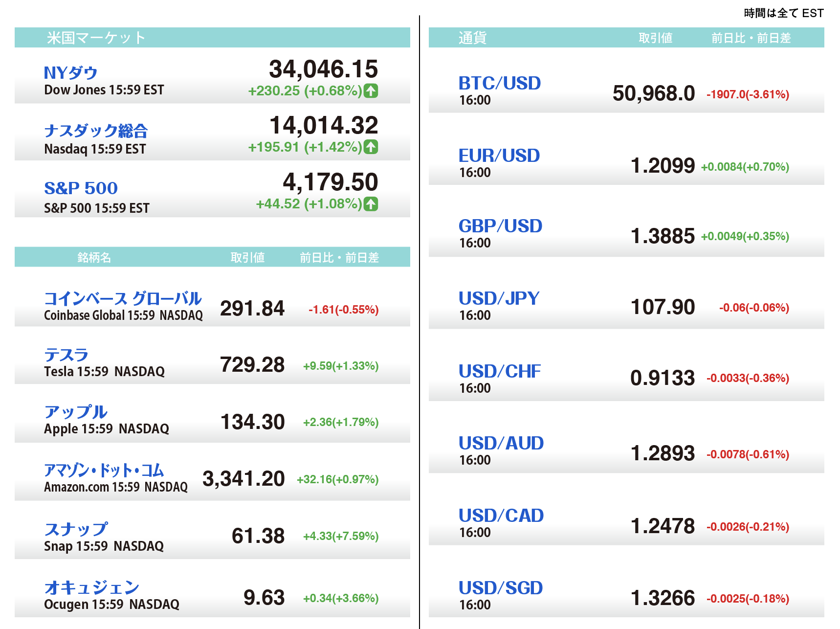The height and width of the screenshot is (629, 840).
Task: Click the green up arrow on Nasdaq row
Action: (371, 147)
